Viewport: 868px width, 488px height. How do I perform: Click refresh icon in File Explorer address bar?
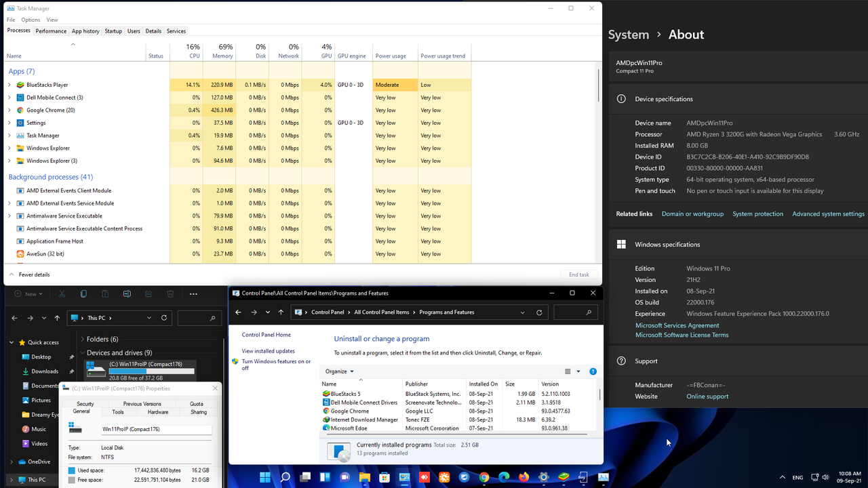click(164, 317)
